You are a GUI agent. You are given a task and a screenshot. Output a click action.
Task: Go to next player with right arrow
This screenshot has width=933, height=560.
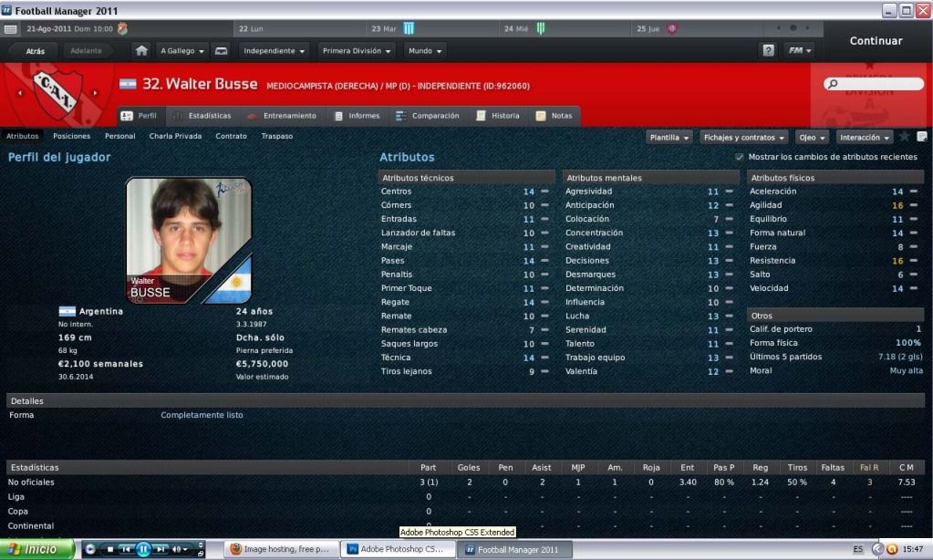[x=95, y=93]
